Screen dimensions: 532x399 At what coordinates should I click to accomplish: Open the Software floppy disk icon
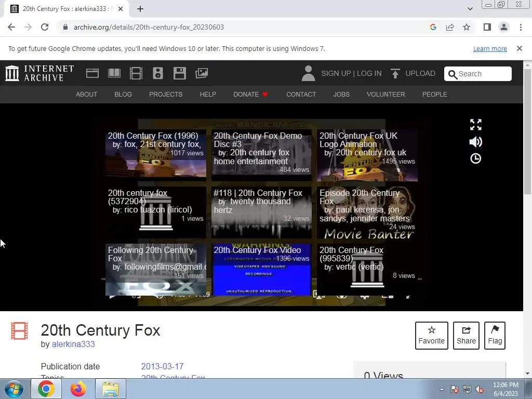click(179, 73)
